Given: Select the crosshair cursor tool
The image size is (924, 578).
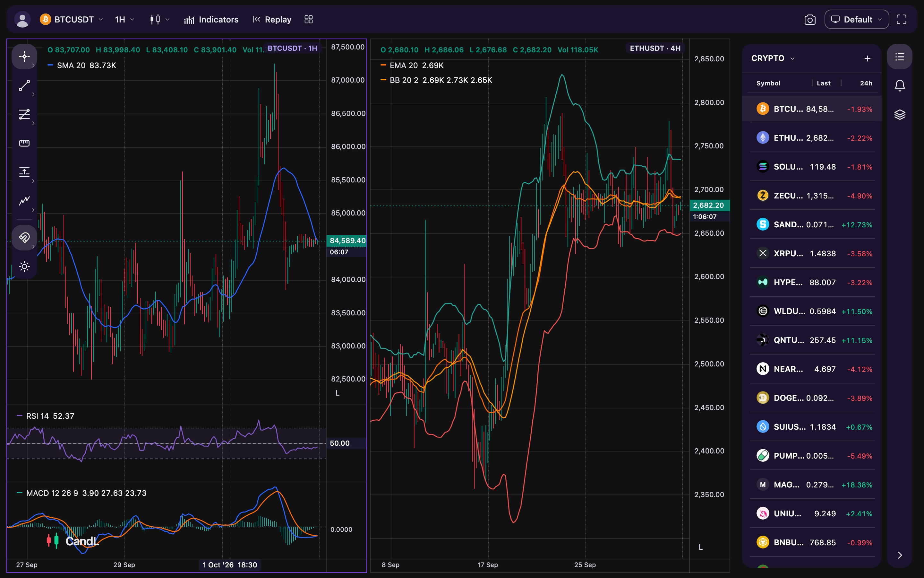Looking at the screenshot, I should pos(24,57).
